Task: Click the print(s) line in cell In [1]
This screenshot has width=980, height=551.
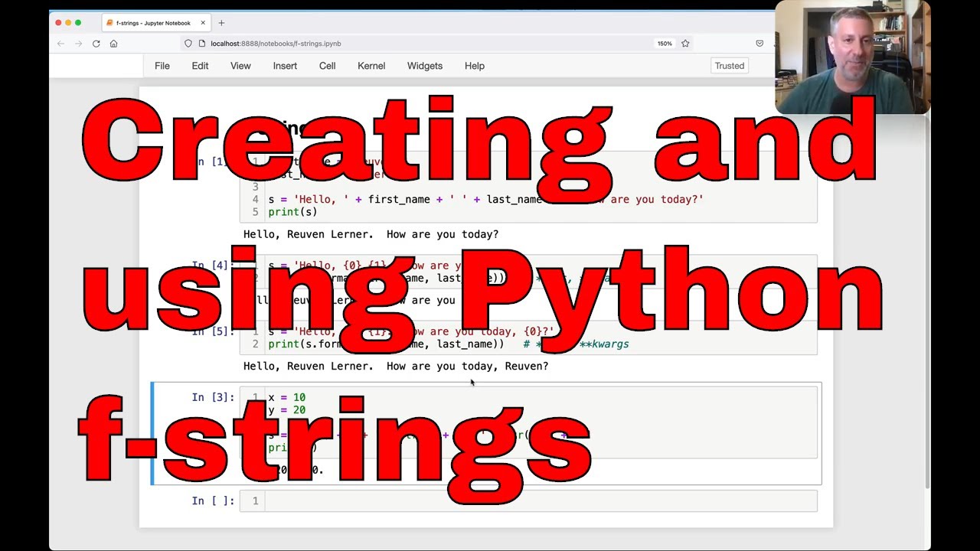Action: (x=292, y=212)
